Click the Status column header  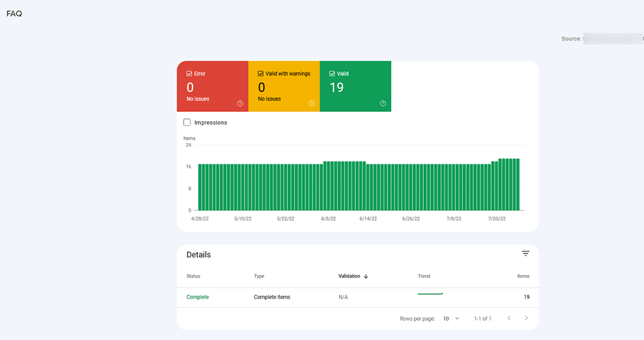tap(194, 276)
